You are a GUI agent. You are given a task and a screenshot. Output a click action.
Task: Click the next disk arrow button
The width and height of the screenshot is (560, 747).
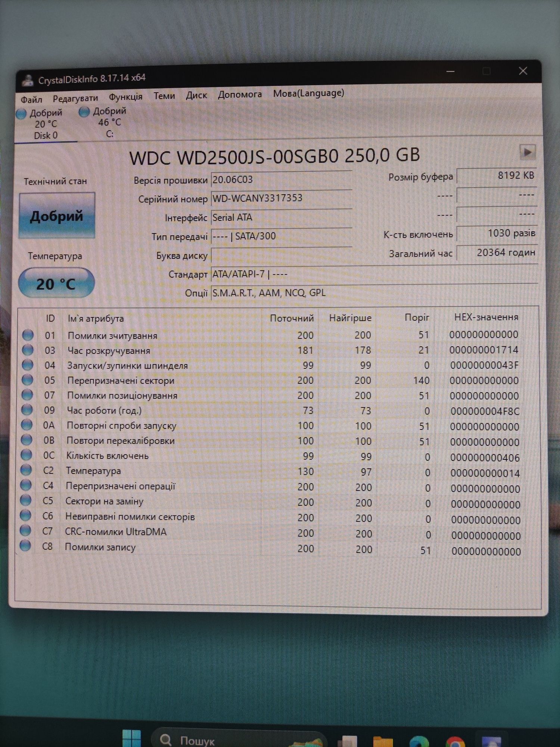[x=528, y=152]
